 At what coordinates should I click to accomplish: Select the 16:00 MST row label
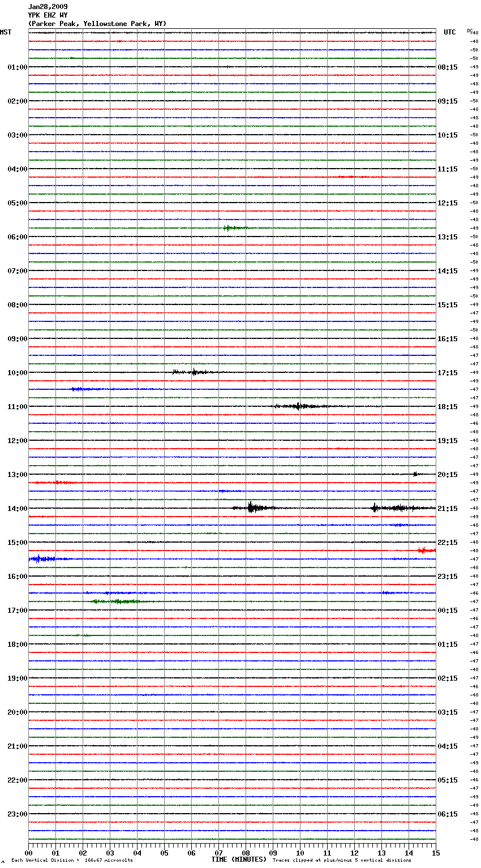(18, 577)
